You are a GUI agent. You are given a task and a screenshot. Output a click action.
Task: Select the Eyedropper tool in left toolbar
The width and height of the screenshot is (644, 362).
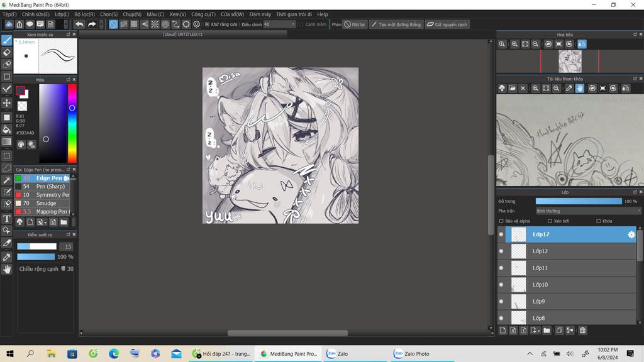(x=6, y=257)
